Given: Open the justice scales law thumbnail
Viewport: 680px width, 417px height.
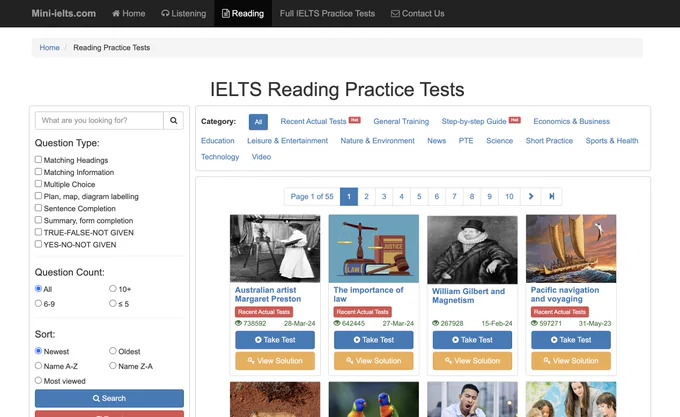Looking at the screenshot, I should coord(373,248).
